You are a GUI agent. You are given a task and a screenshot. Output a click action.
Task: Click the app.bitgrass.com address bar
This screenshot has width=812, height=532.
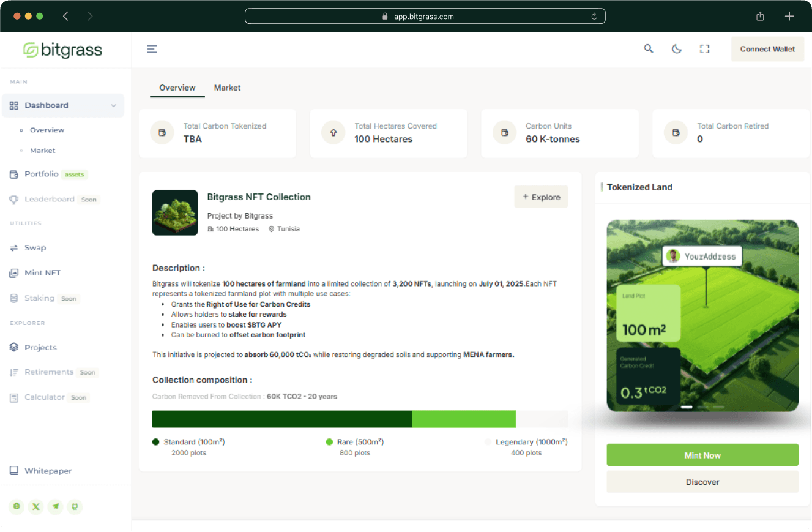[425, 17]
